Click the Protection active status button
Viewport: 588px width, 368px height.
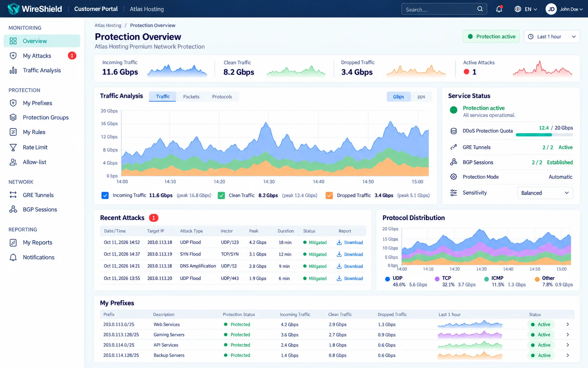[x=491, y=36]
